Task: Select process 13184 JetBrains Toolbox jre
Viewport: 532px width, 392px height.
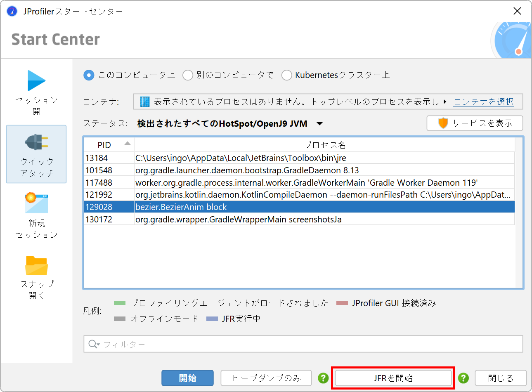Action: point(299,158)
